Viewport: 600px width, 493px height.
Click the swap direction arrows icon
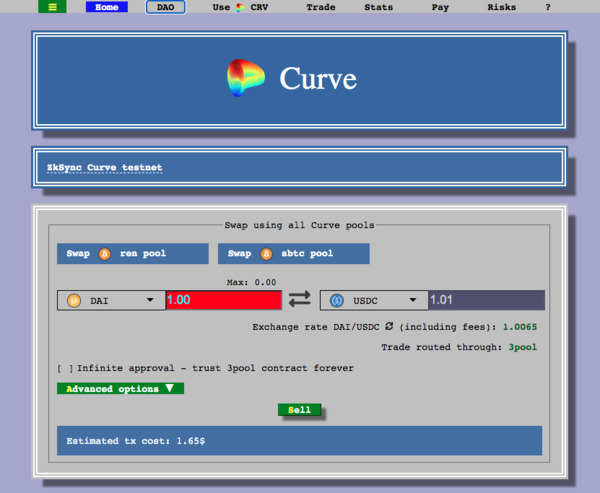pos(299,299)
